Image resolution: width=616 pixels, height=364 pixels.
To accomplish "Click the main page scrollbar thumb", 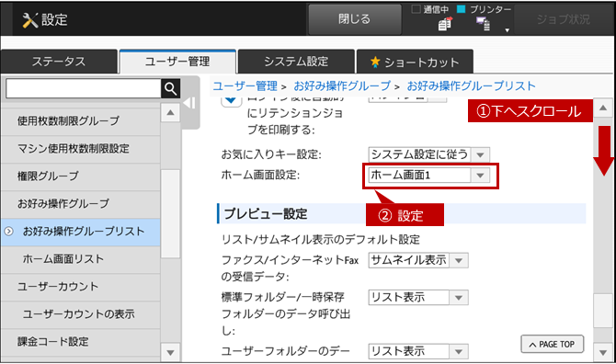I will [x=603, y=311].
